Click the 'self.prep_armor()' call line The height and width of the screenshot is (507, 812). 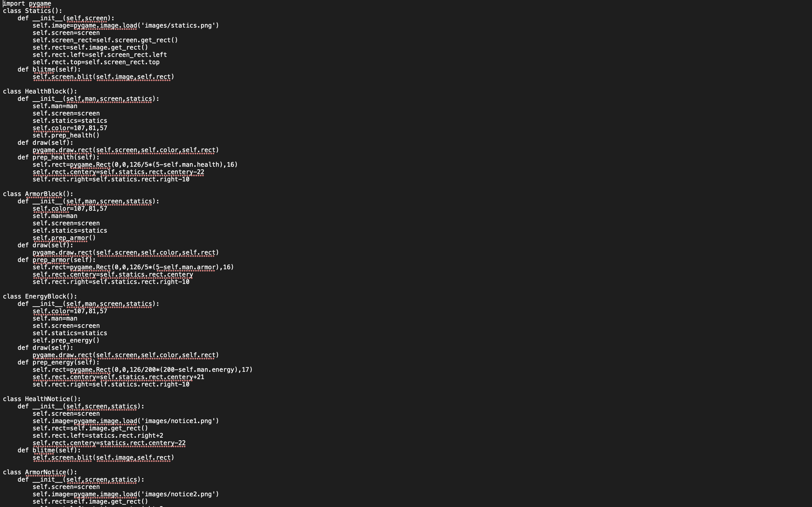click(x=64, y=238)
